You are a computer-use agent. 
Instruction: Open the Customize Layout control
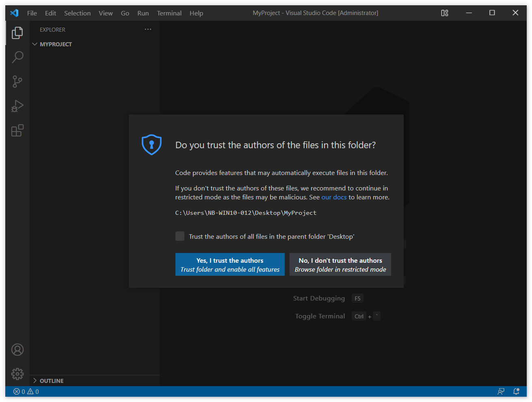445,13
